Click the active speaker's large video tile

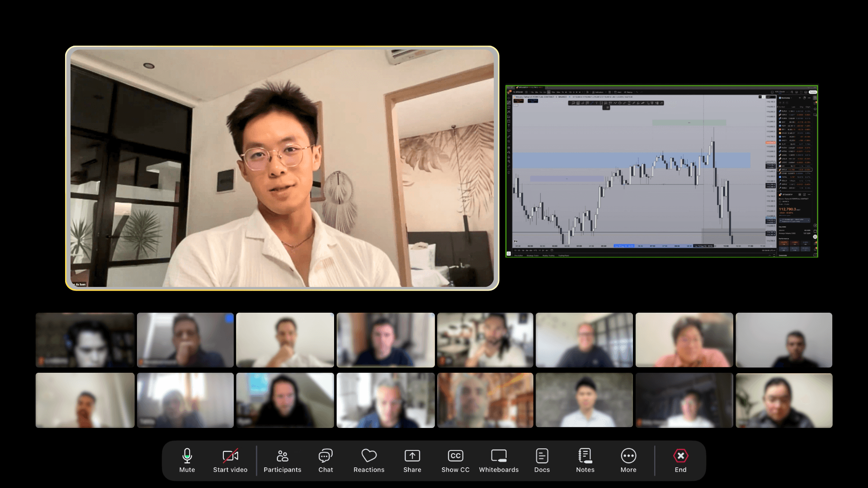click(282, 168)
